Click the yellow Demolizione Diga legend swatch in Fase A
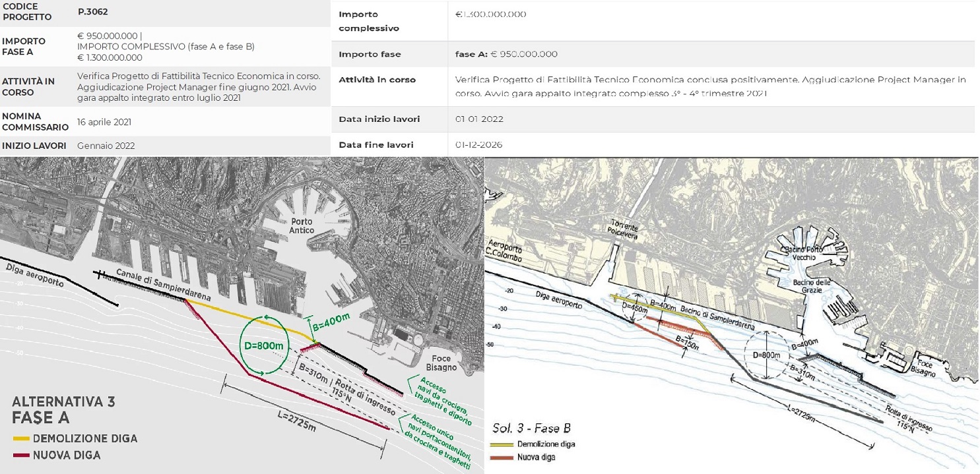Image resolution: width=980 pixels, height=474 pixels. pos(20,439)
